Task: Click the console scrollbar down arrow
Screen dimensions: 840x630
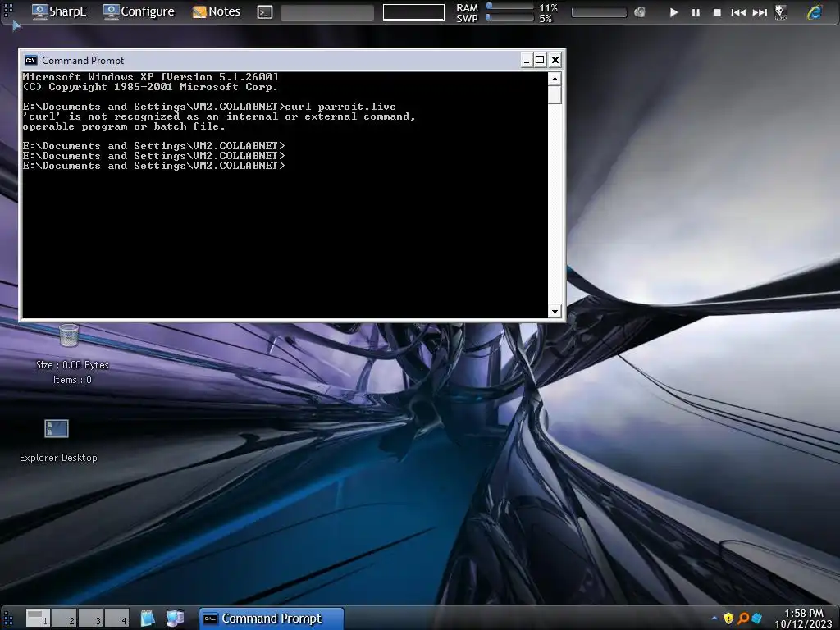Action: click(555, 311)
